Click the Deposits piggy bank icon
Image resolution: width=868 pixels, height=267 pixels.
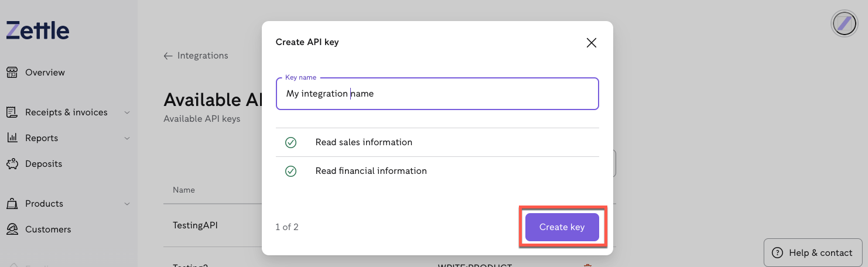tap(12, 164)
